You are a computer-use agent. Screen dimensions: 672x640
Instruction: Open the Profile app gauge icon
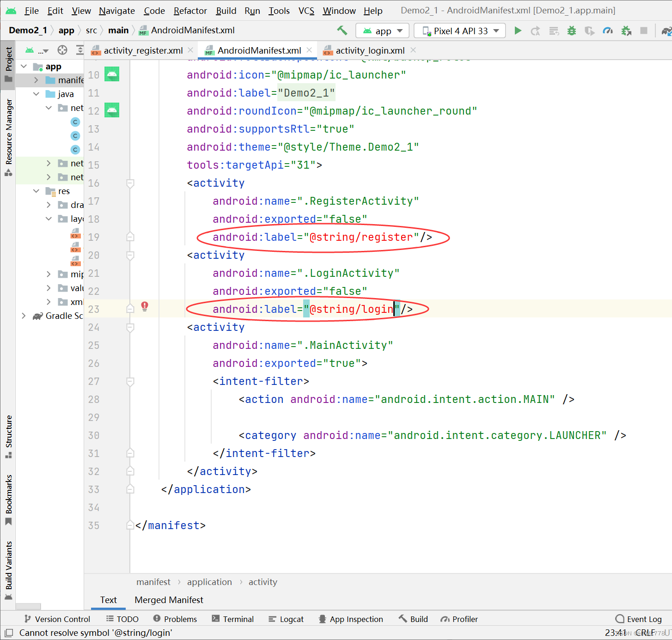pyautogui.click(x=608, y=31)
